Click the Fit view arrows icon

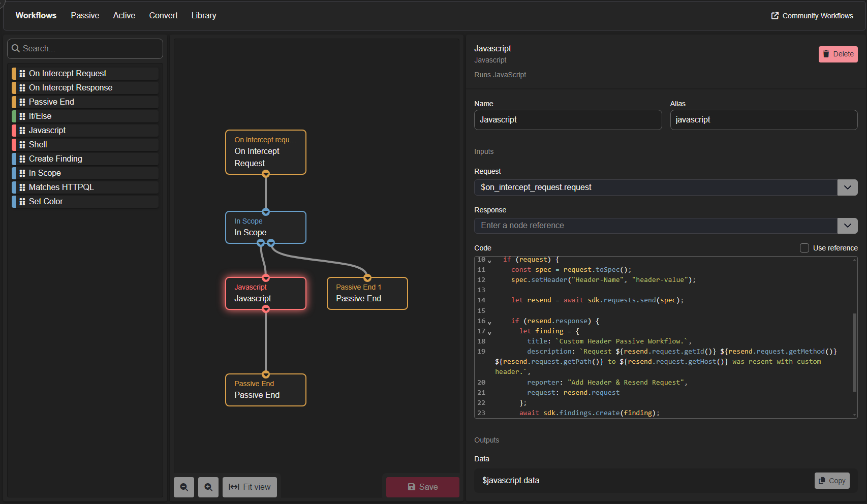point(234,487)
